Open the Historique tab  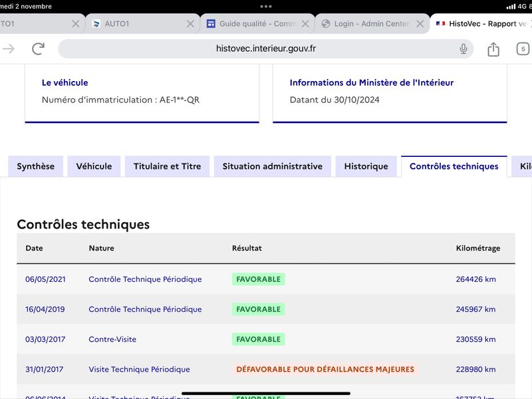coord(366,166)
